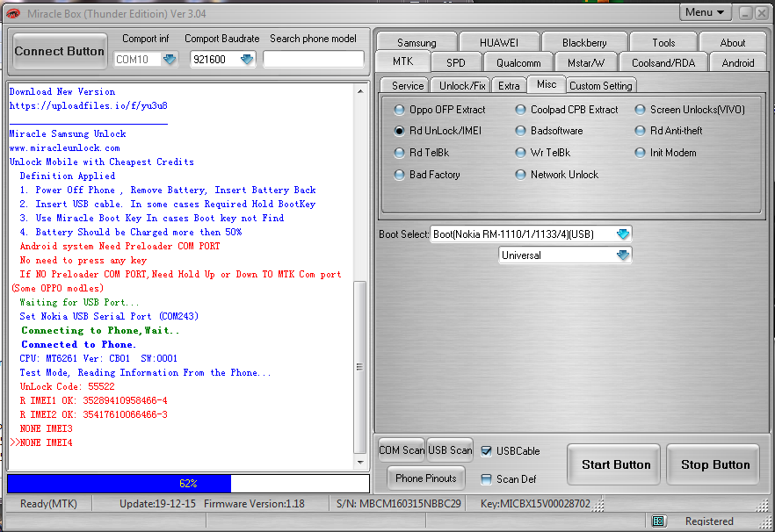
Task: Select Screen Unlocks(VIVO) radio button
Action: pyautogui.click(x=640, y=110)
